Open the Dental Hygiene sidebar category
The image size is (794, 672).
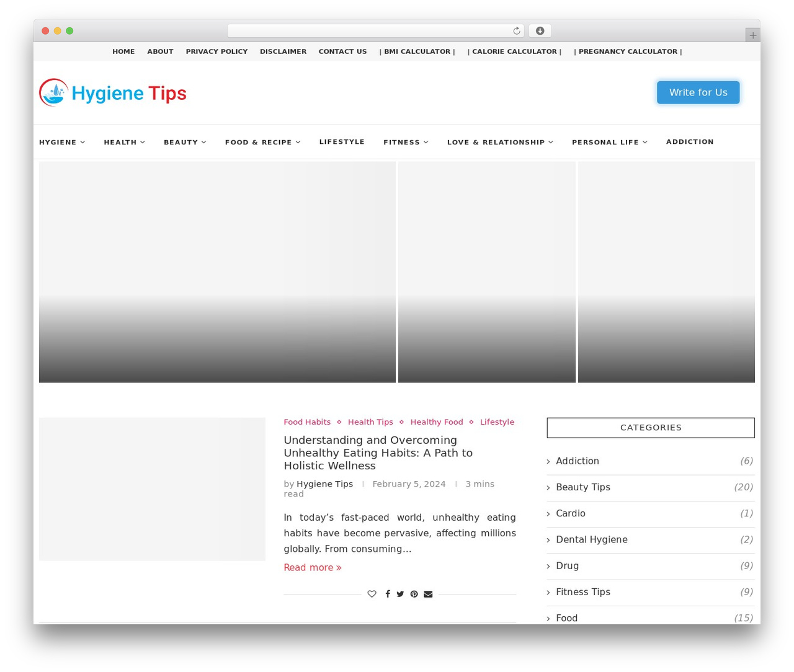point(592,540)
